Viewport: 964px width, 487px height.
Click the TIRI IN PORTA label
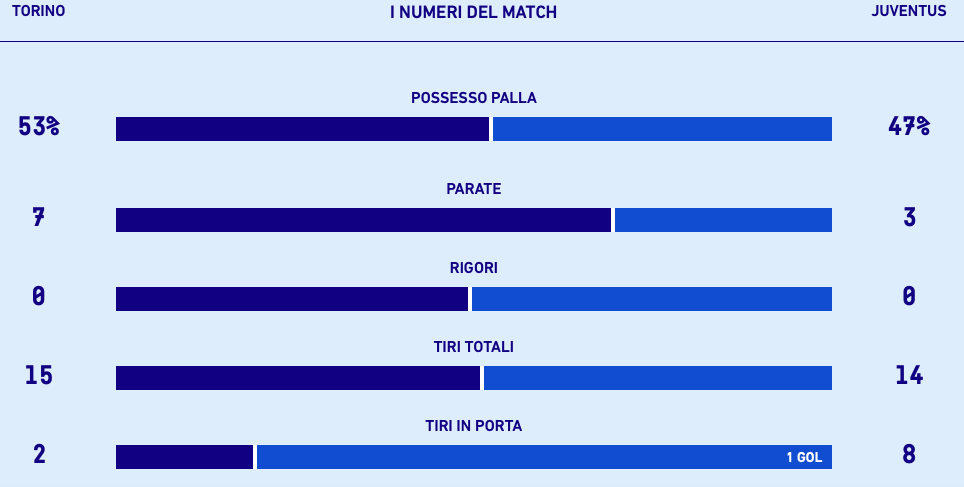tap(473, 426)
